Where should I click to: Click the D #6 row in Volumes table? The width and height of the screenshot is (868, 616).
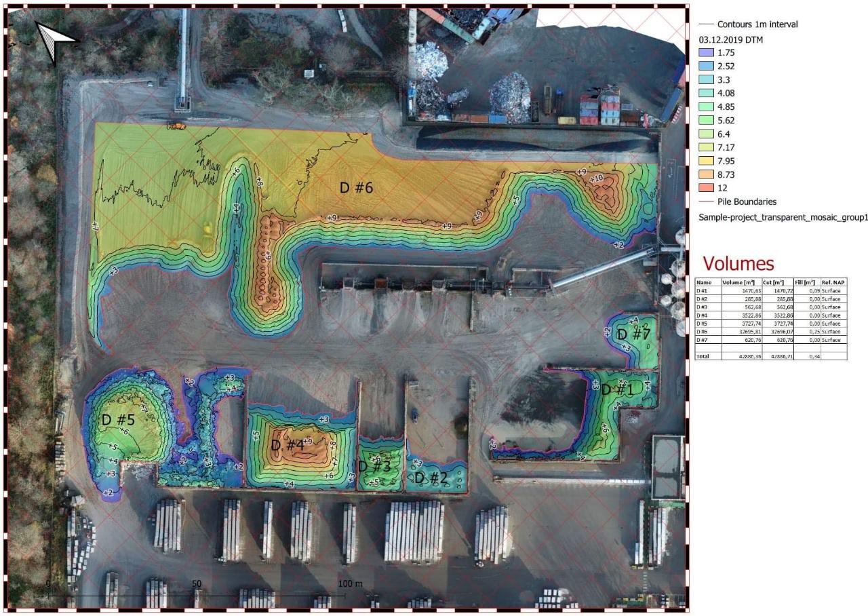[771, 332]
